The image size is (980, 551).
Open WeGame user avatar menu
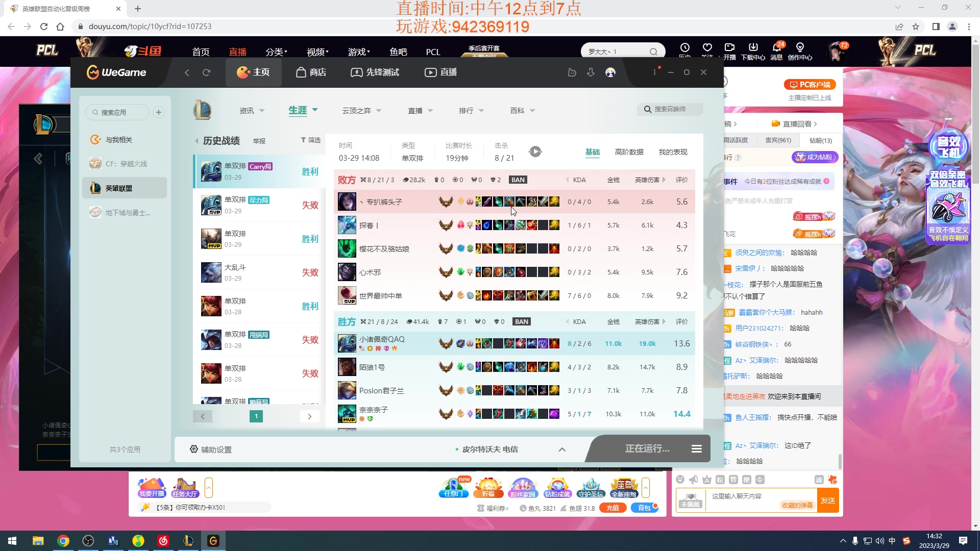click(610, 72)
